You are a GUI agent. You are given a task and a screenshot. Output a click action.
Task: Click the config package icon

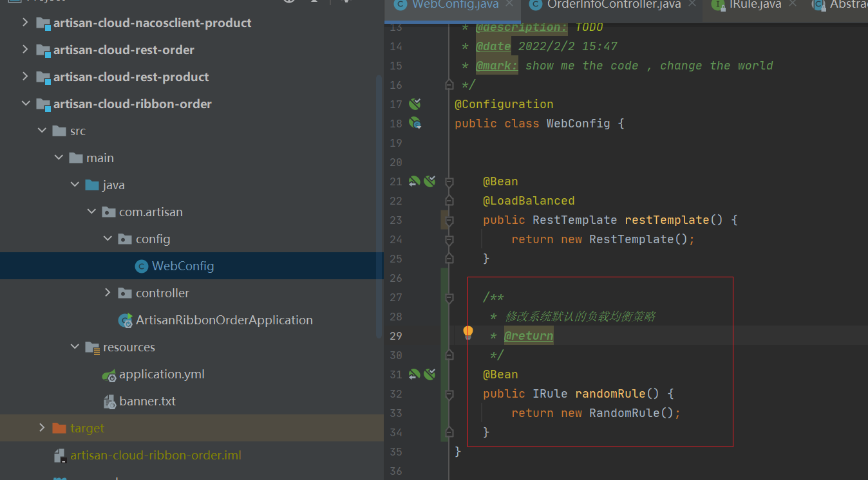point(125,239)
